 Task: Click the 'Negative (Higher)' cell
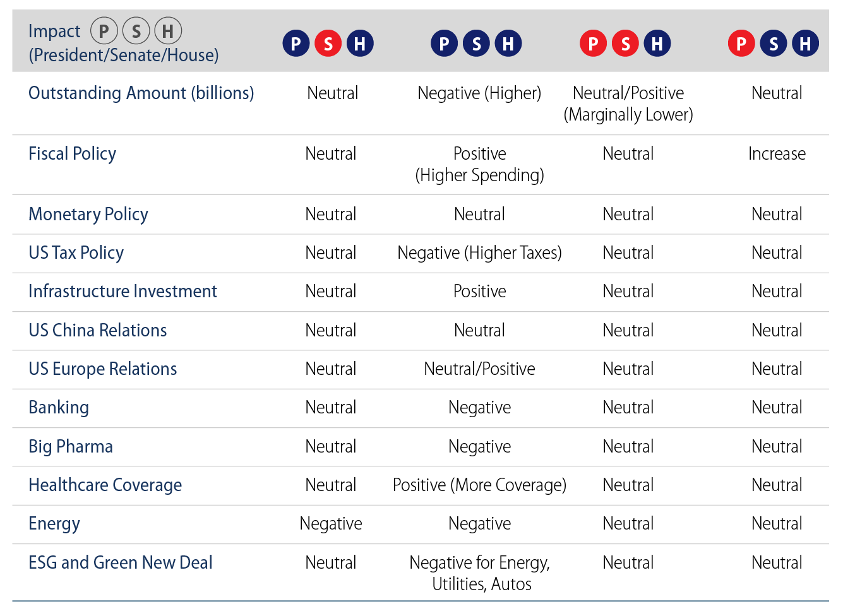point(480,93)
